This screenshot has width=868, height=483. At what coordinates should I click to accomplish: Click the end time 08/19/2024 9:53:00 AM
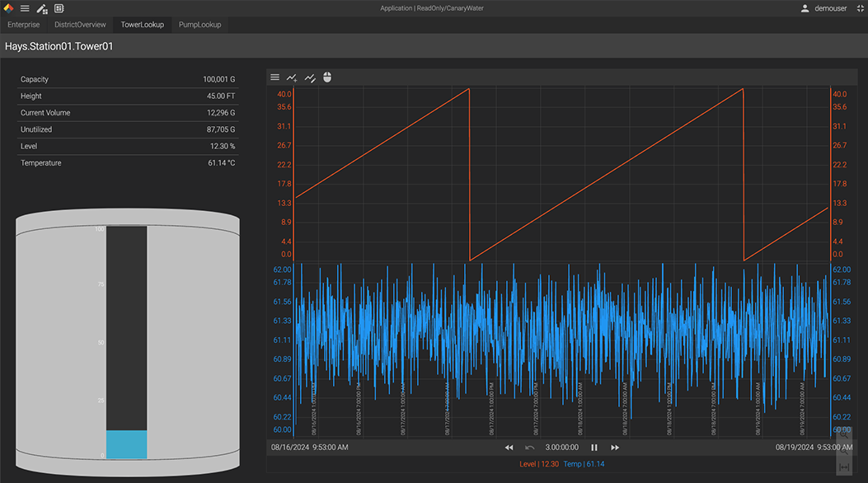click(814, 448)
